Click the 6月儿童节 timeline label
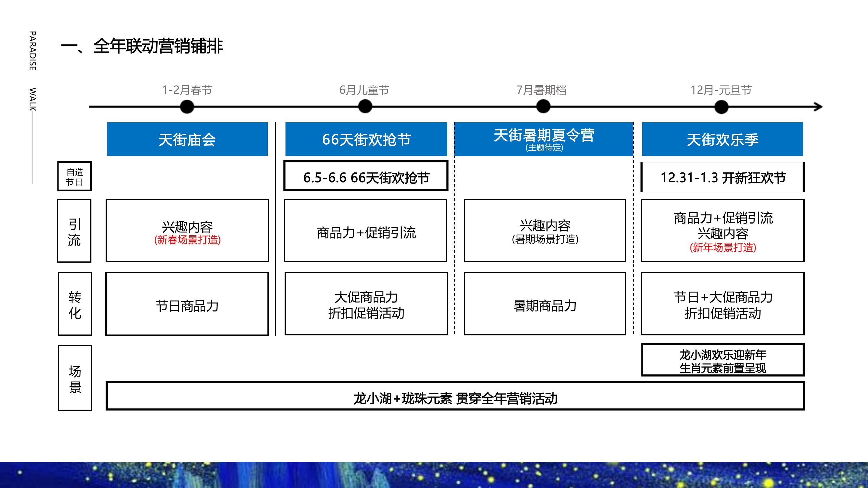 pyautogui.click(x=364, y=90)
